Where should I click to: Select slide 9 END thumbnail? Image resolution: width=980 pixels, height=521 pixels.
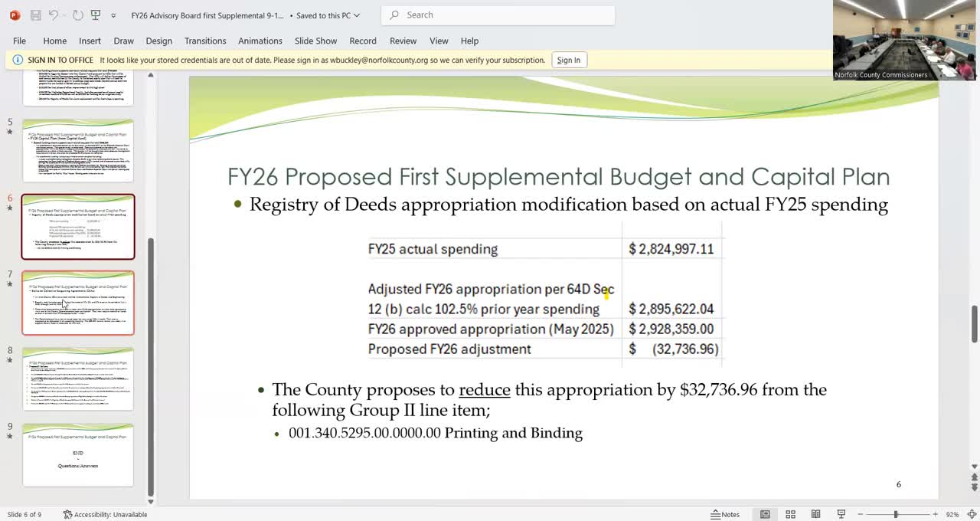pyautogui.click(x=78, y=455)
